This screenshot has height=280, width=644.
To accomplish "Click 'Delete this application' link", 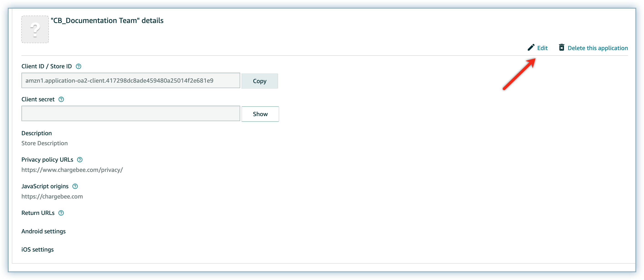I will [x=598, y=48].
